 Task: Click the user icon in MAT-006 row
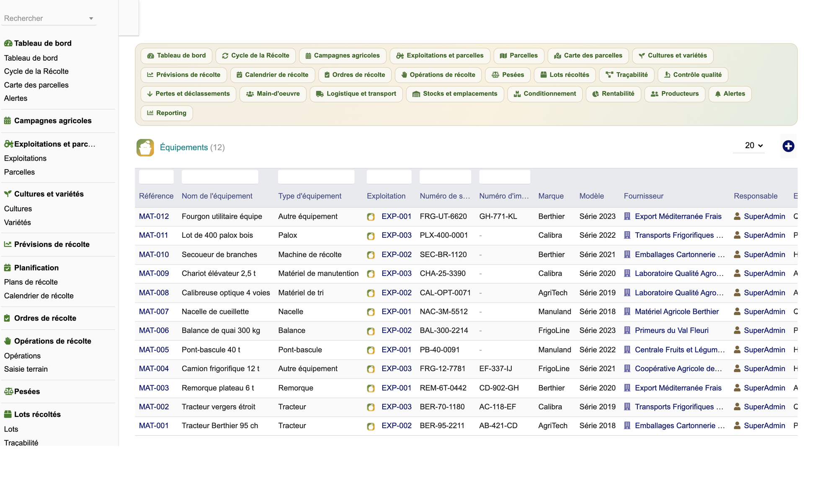[737, 330]
